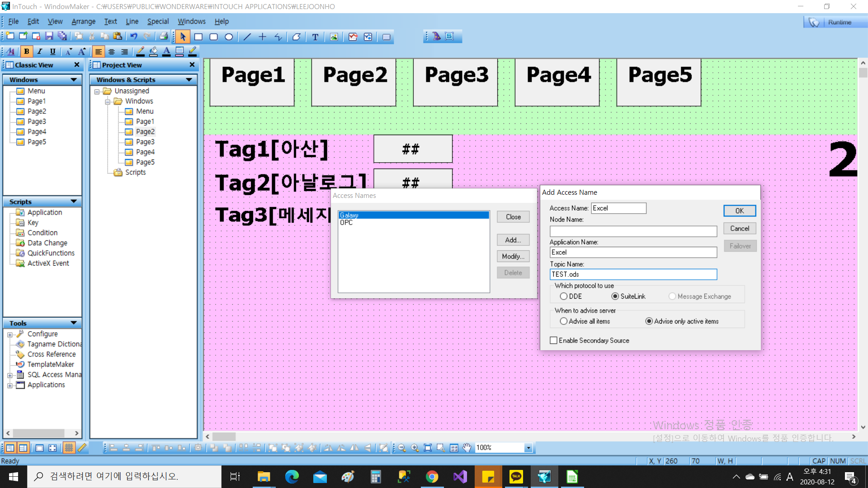Click OK in Add Access Name dialog
The image size is (868, 488).
pyautogui.click(x=740, y=211)
